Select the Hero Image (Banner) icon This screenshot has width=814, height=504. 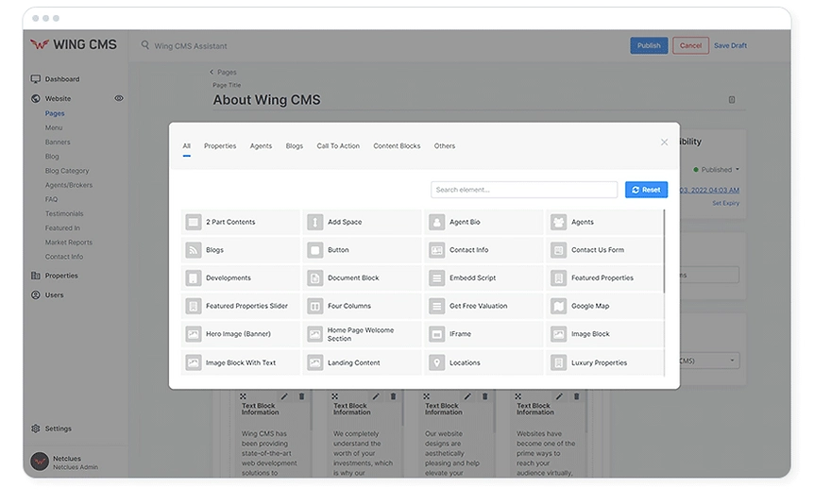[194, 334]
